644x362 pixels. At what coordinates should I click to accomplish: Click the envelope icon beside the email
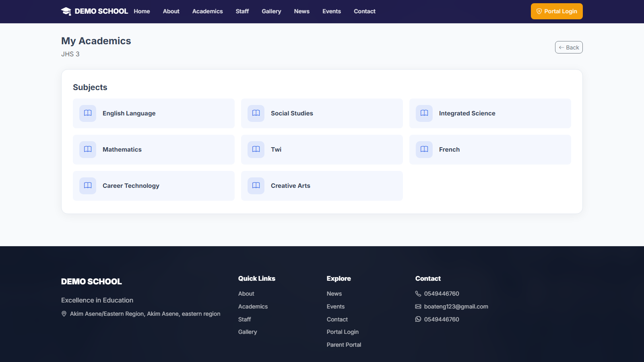pos(418,306)
